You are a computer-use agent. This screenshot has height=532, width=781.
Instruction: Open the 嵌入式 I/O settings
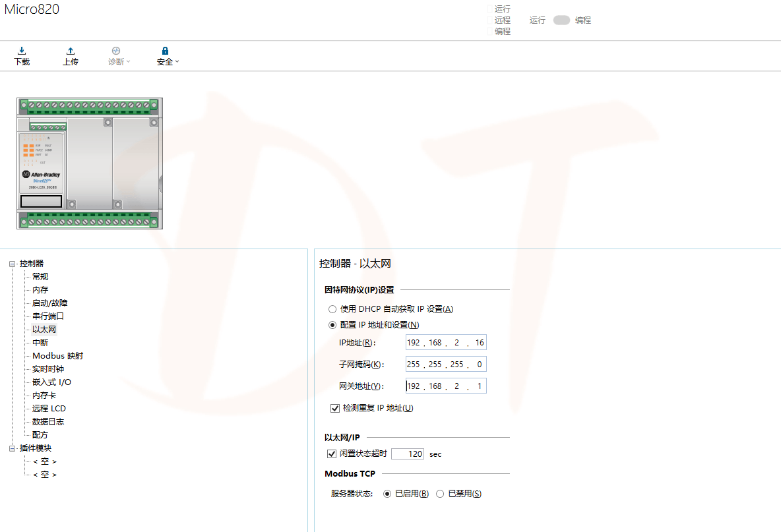(x=52, y=382)
